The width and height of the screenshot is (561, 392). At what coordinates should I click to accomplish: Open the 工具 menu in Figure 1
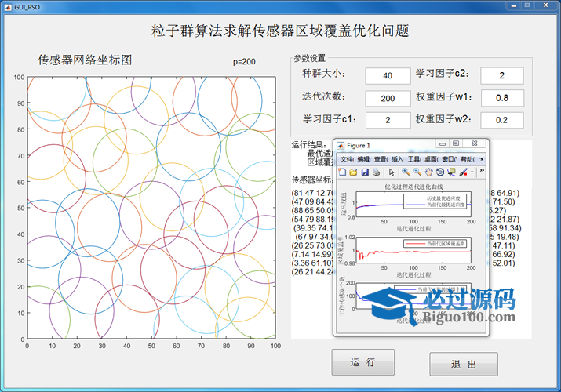(x=414, y=159)
